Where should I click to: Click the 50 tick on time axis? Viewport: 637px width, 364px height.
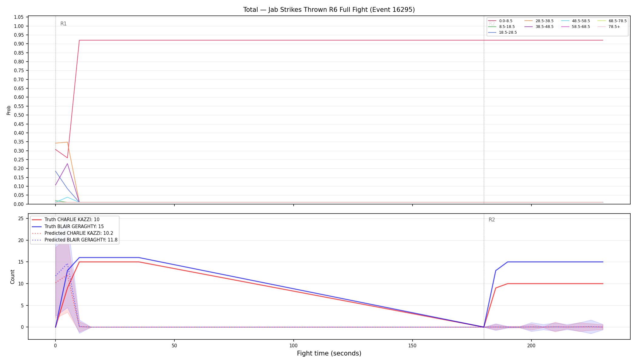tap(174, 345)
